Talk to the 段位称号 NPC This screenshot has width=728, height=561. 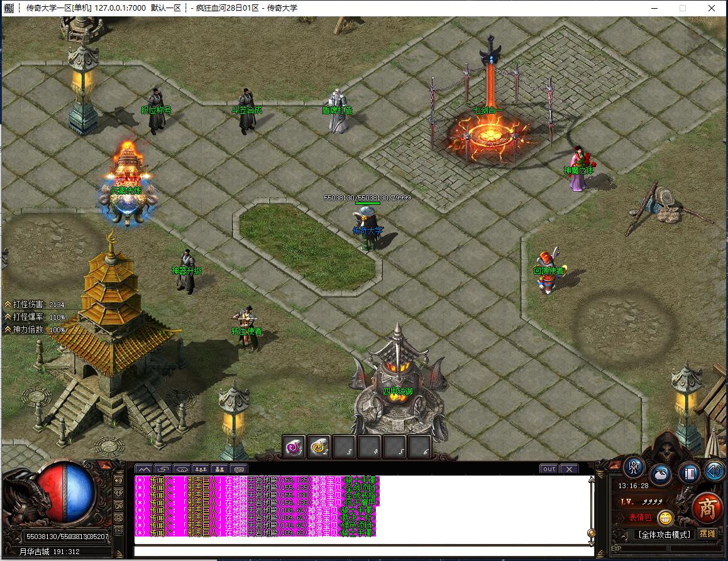(157, 111)
